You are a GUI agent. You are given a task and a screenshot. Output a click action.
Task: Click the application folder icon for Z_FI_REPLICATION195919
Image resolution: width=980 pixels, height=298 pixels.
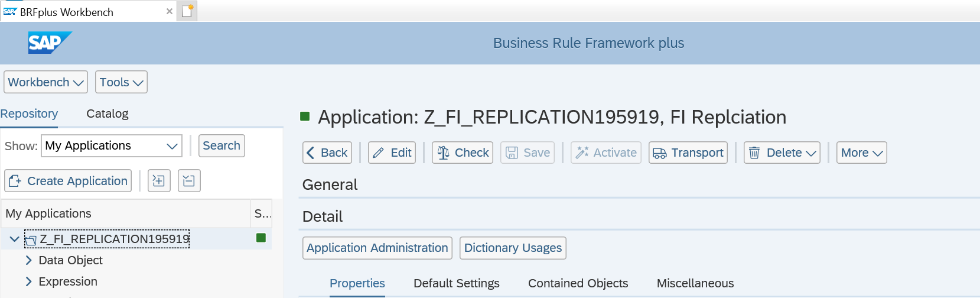pos(31,239)
